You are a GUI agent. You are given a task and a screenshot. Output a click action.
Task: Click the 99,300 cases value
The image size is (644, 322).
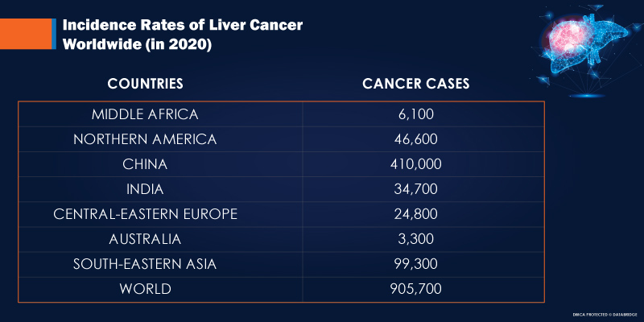pos(415,264)
